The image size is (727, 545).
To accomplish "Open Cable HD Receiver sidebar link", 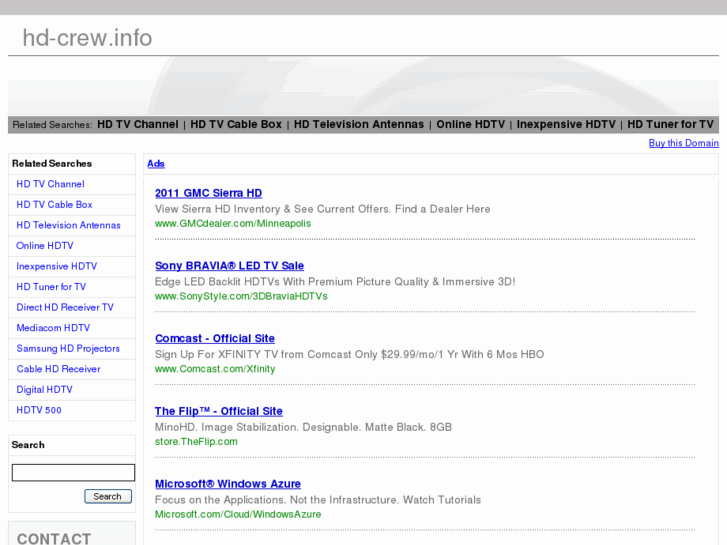I will click(58, 369).
